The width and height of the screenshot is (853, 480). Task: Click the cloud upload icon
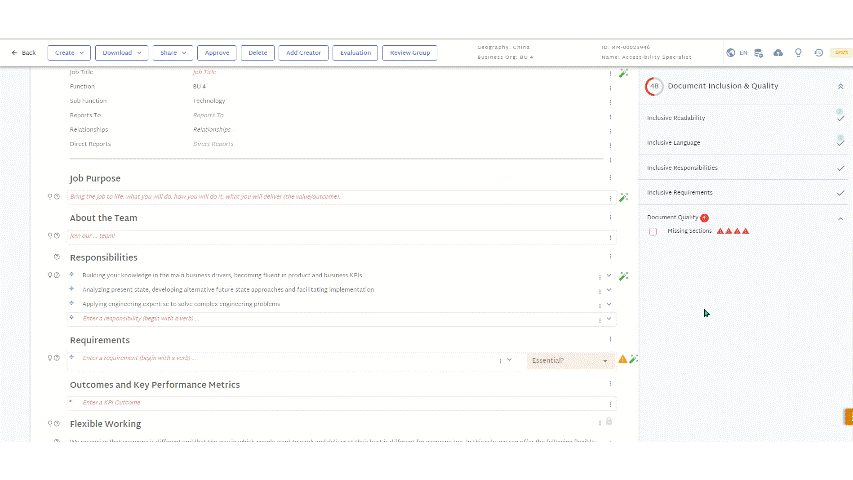pyautogui.click(x=778, y=53)
